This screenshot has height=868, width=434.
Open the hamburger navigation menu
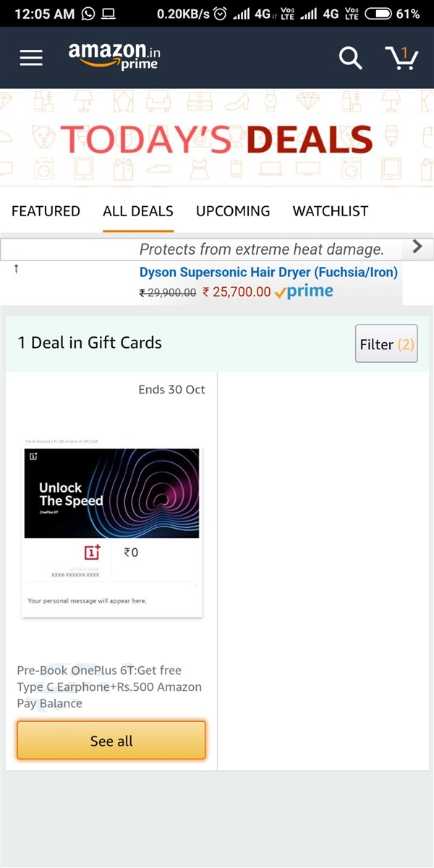[31, 58]
